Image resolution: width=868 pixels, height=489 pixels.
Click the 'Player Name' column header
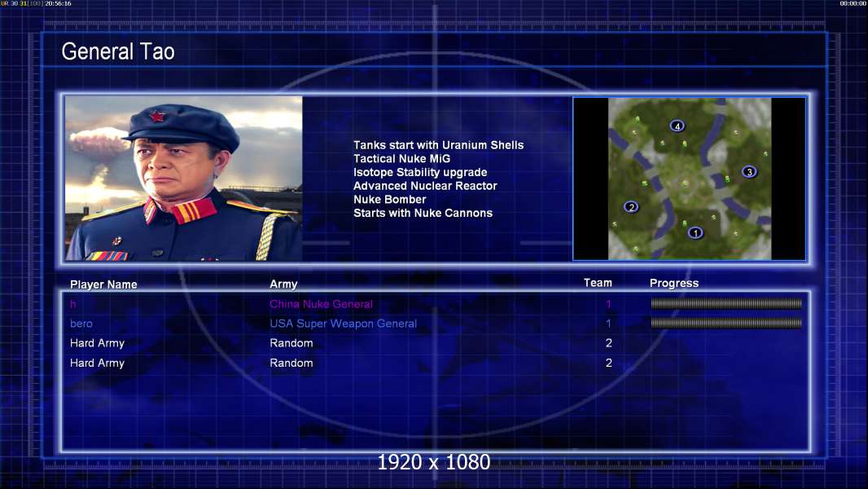tap(103, 284)
